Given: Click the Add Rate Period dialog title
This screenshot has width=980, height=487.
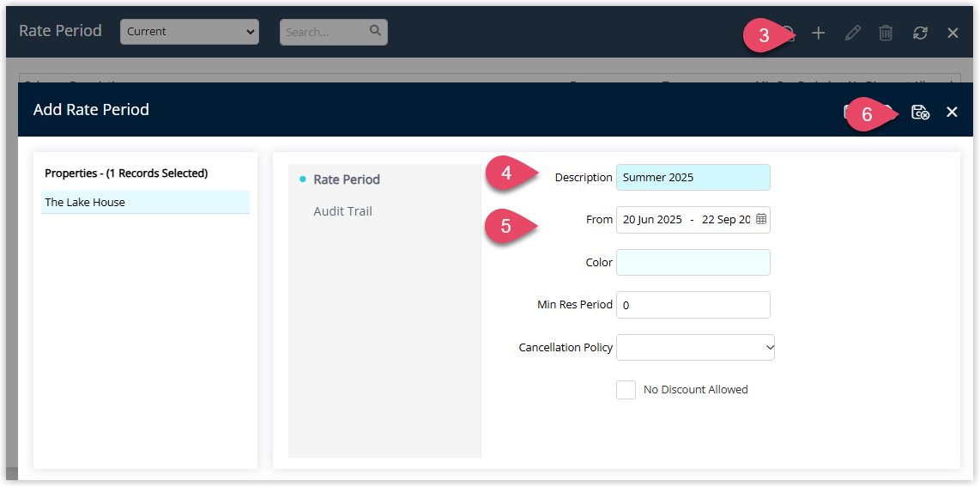Looking at the screenshot, I should click(91, 110).
